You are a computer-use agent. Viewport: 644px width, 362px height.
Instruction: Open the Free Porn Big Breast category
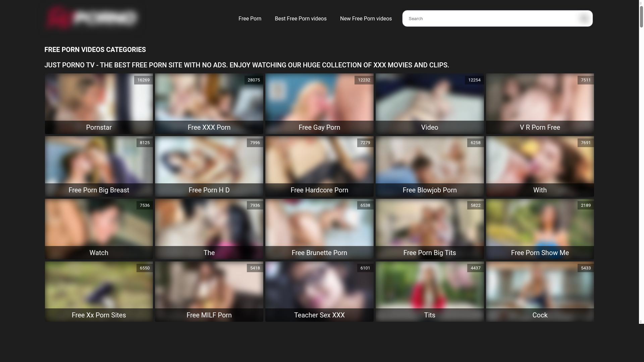[99, 167]
